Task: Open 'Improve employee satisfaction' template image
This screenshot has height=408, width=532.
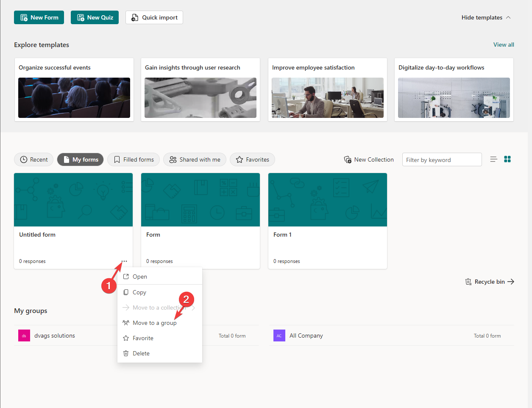Action: 328,98
